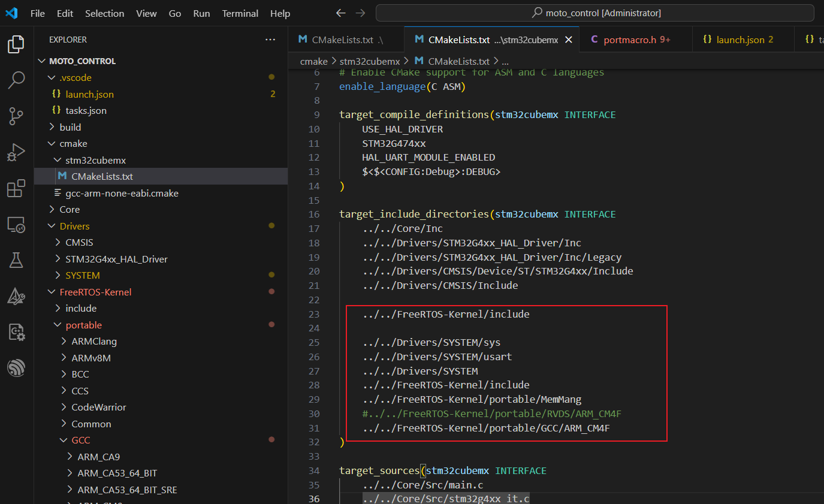Open the Run menu
This screenshot has width=824, height=504.
coord(201,13)
